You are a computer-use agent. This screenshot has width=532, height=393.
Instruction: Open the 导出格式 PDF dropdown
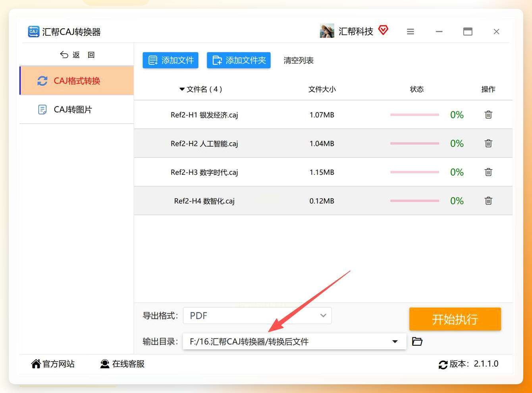(x=257, y=316)
